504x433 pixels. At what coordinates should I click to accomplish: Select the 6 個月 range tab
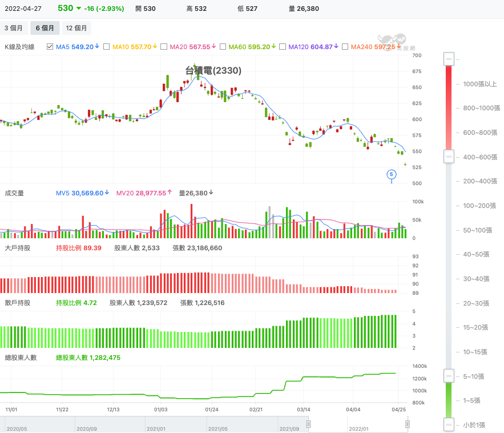point(45,28)
